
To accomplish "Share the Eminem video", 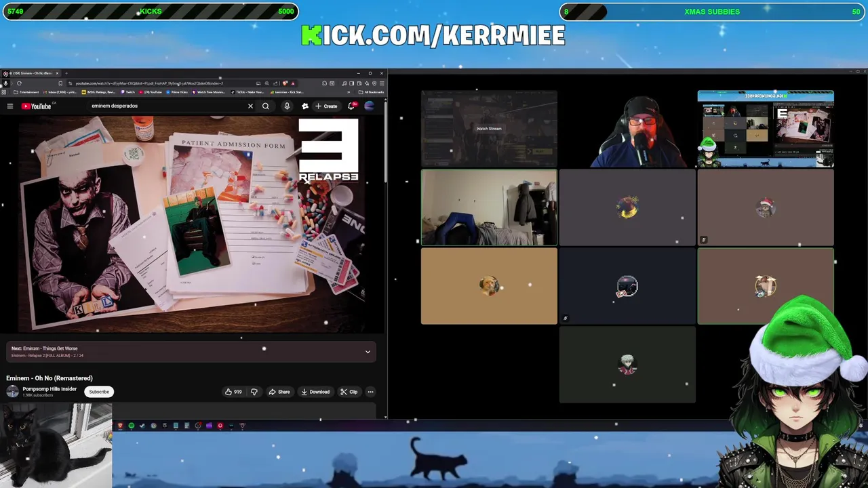I will pyautogui.click(x=279, y=392).
